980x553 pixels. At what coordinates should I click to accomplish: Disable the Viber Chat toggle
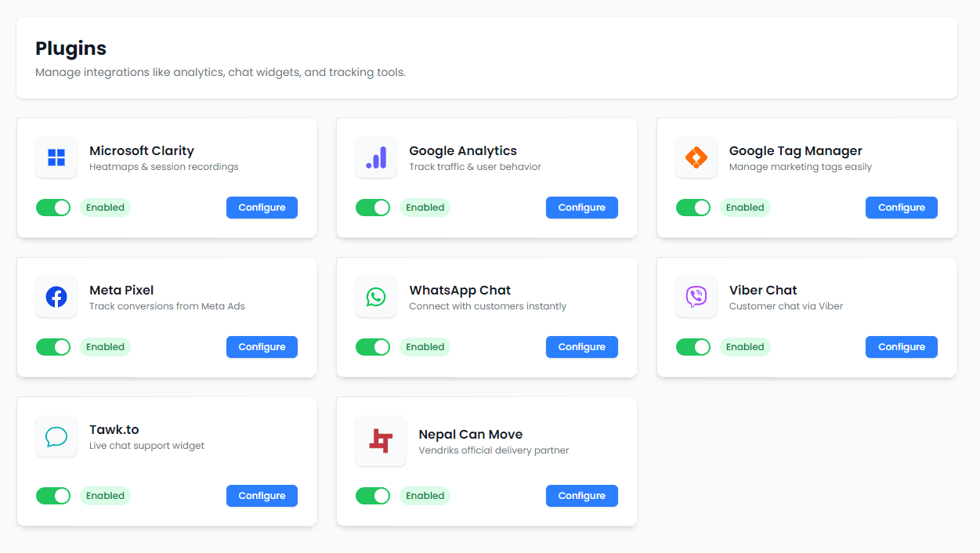click(693, 346)
